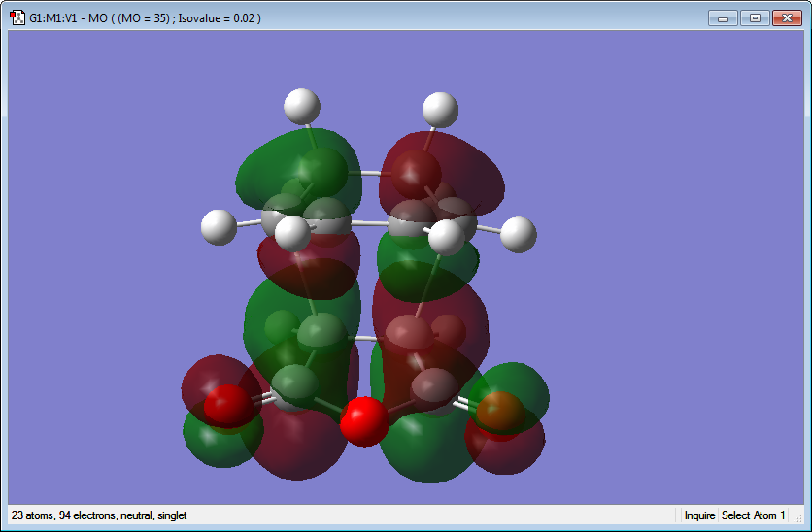The image size is (812, 532).
Task: Click the resize grip in status bar corner
Action: [x=798, y=517]
